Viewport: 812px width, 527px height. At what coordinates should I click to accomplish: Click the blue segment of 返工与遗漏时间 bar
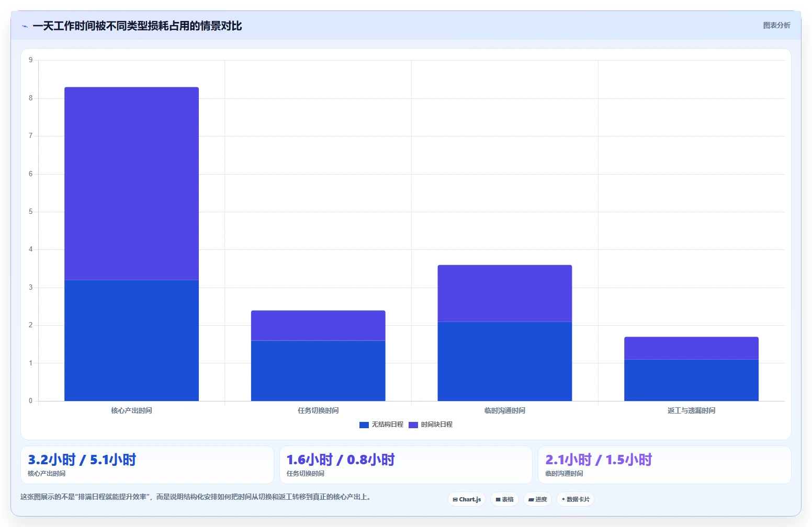point(691,380)
